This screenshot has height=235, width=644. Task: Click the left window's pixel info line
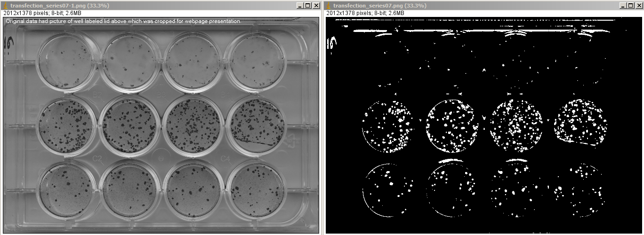42,13
